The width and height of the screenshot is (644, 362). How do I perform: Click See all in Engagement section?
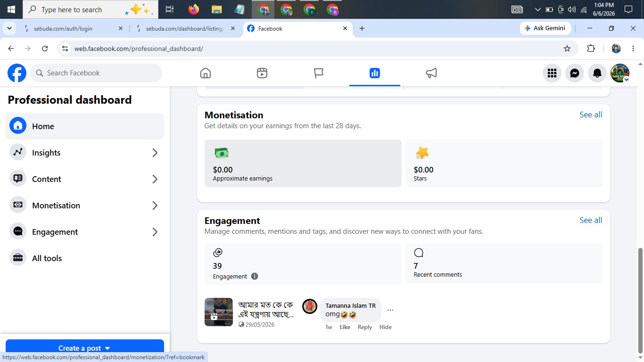pos(591,220)
